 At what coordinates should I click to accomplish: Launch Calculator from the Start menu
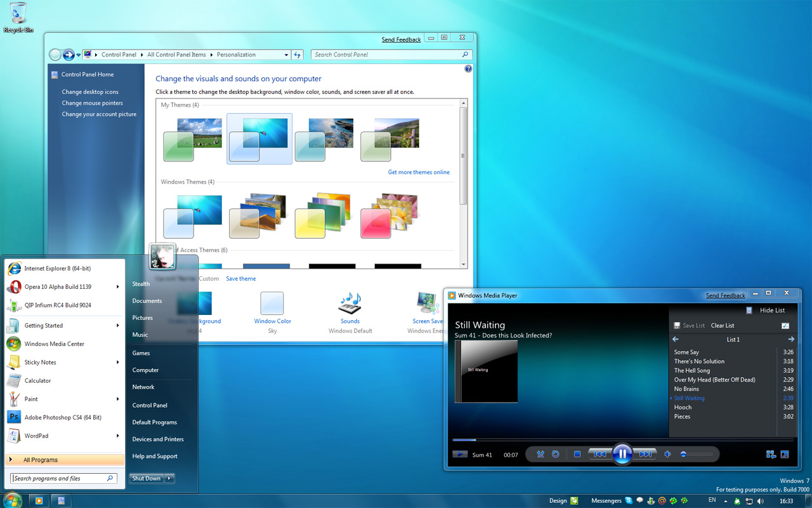click(64, 381)
